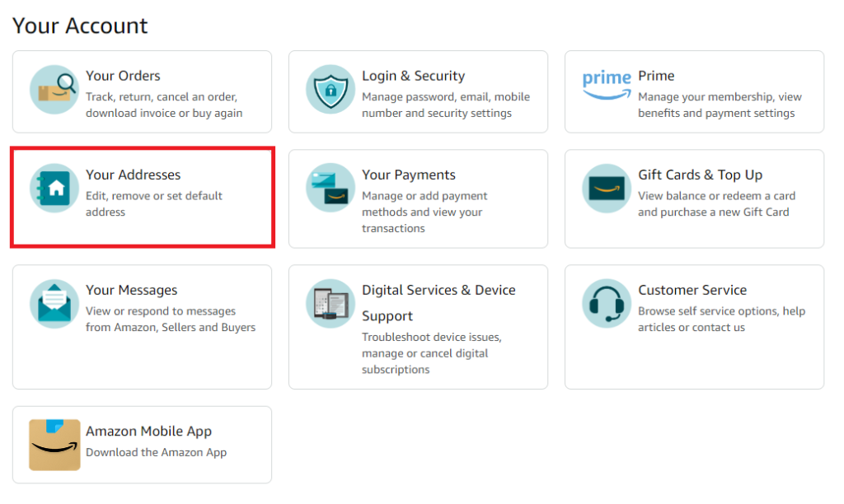The height and width of the screenshot is (504, 844).
Task: Click 'Manage password, email, mobile number' description
Action: coord(446,105)
